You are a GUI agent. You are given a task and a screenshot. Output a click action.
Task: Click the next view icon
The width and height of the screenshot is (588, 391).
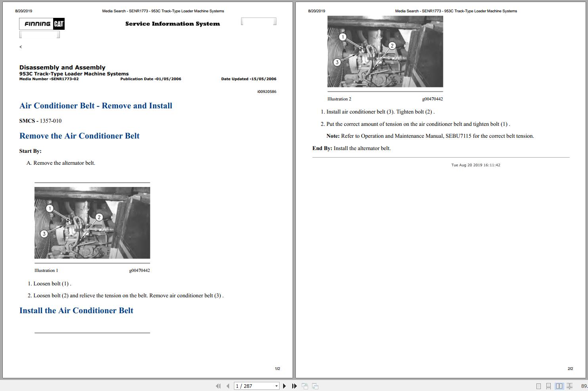pyautogui.click(x=315, y=386)
